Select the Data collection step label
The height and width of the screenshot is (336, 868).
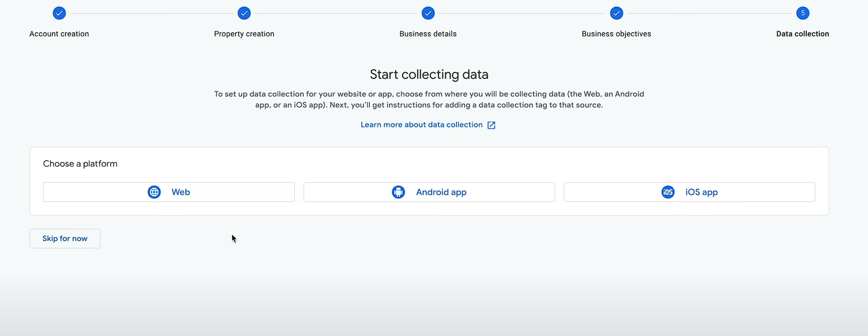coord(803,34)
